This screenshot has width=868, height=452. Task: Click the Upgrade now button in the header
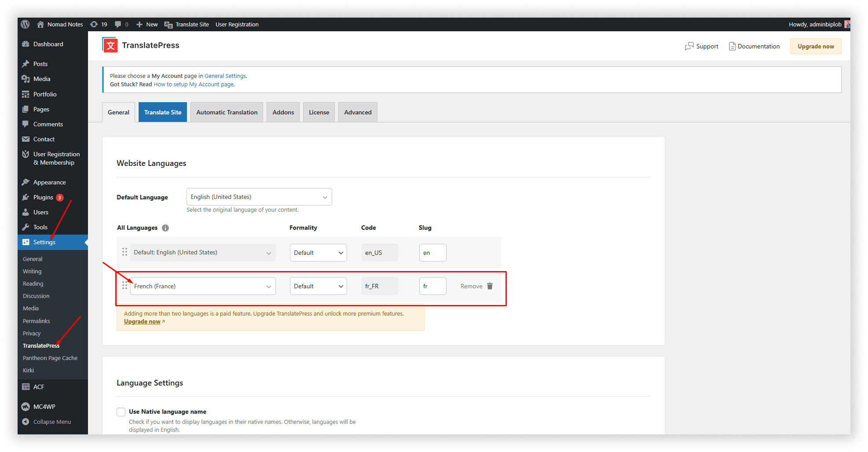[816, 46]
